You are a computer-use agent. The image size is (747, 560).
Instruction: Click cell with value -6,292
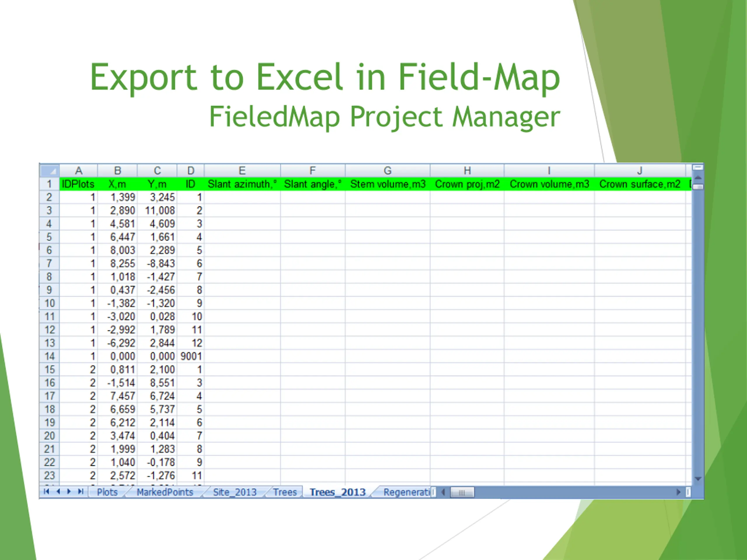coord(118,343)
